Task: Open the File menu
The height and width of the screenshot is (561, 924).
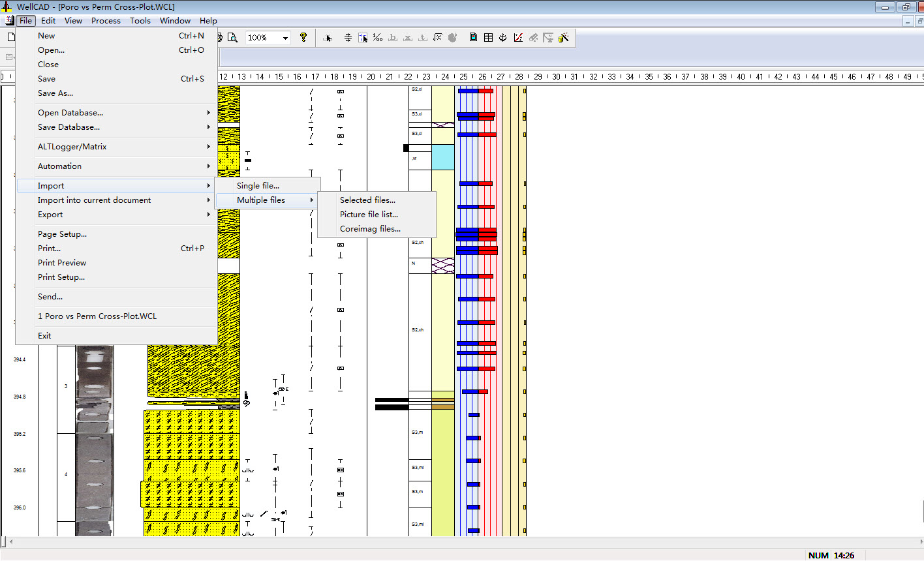Action: (x=25, y=20)
